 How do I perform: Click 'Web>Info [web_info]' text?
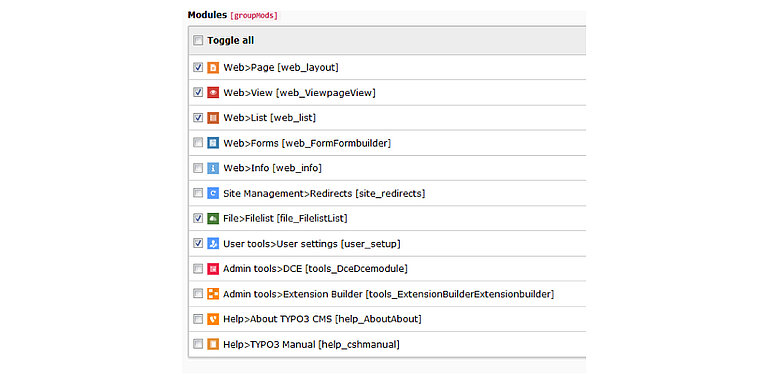tap(273, 168)
